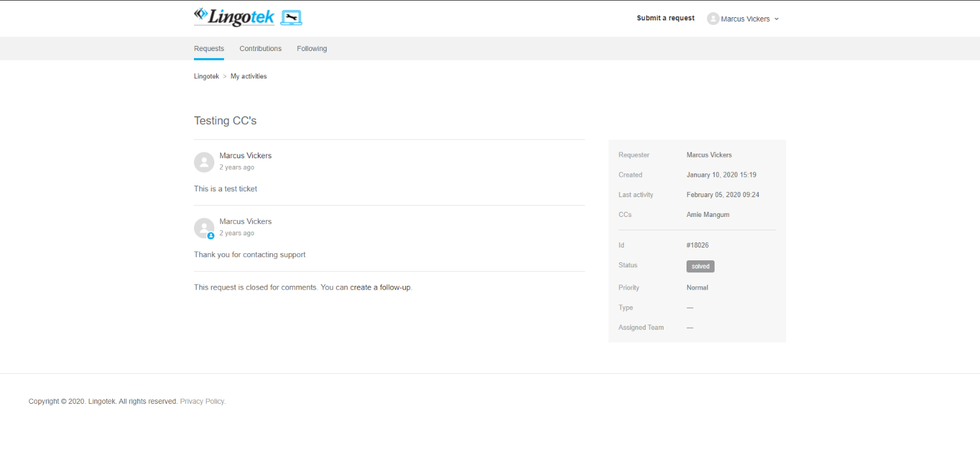Click the Lingotek logo in header
This screenshot has width=980, height=460.
[234, 17]
